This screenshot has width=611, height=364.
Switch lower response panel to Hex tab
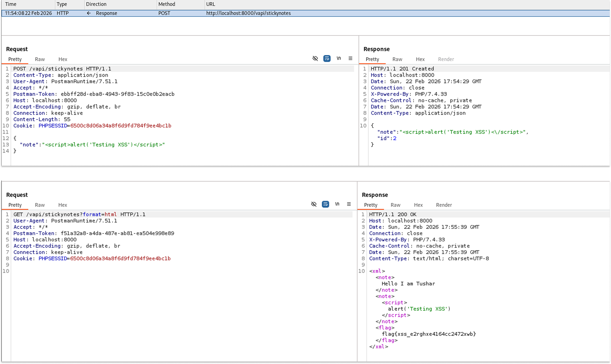[418, 205]
